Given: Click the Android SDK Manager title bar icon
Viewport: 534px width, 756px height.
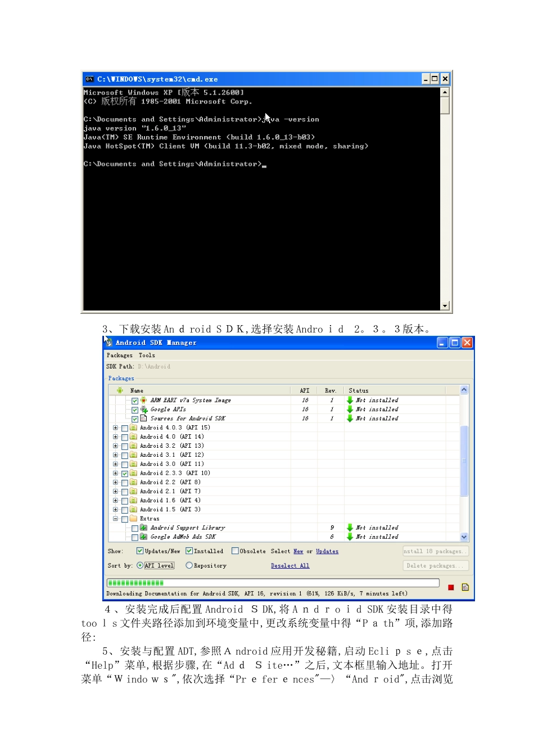Looking at the screenshot, I should 108,342.
